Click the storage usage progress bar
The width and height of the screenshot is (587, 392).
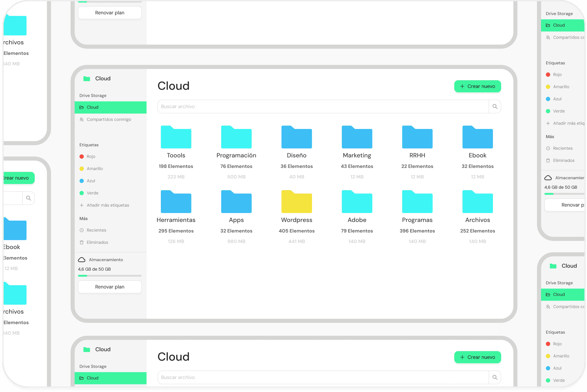click(110, 276)
